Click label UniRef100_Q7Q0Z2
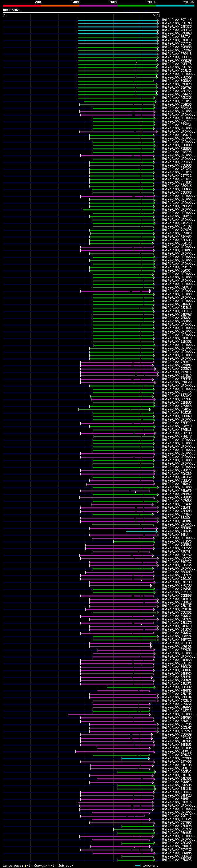This screenshot has width=197, height=868. 176,362
